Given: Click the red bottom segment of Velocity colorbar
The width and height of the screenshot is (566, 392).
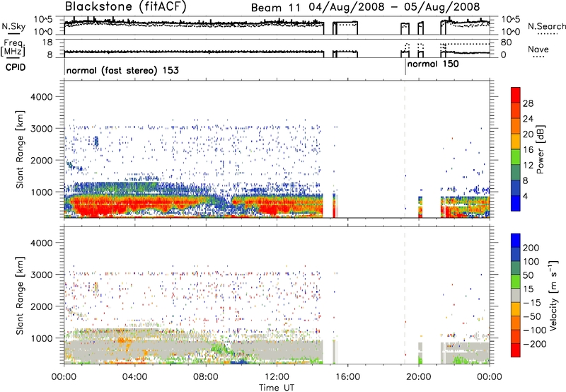Looking at the screenshot, I should (x=516, y=350).
